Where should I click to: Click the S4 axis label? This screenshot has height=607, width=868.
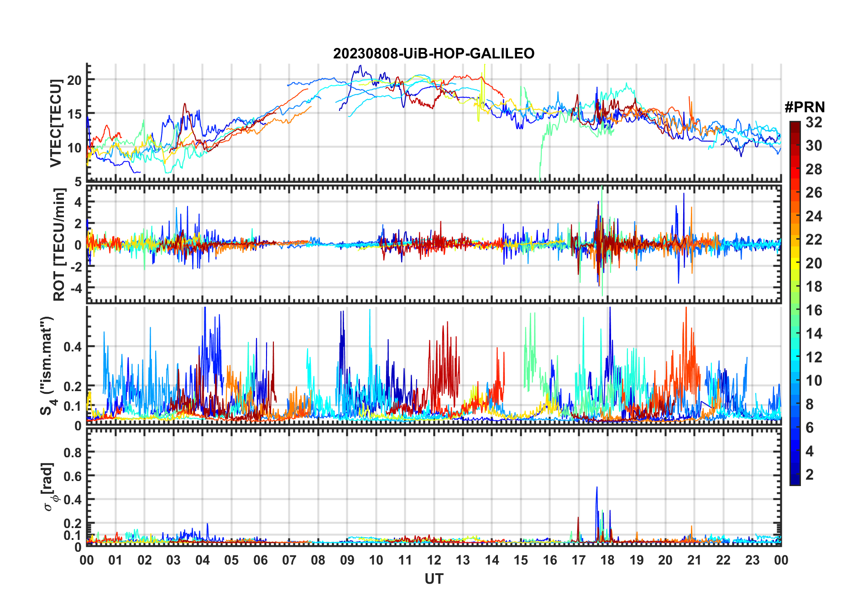[x=47, y=366]
